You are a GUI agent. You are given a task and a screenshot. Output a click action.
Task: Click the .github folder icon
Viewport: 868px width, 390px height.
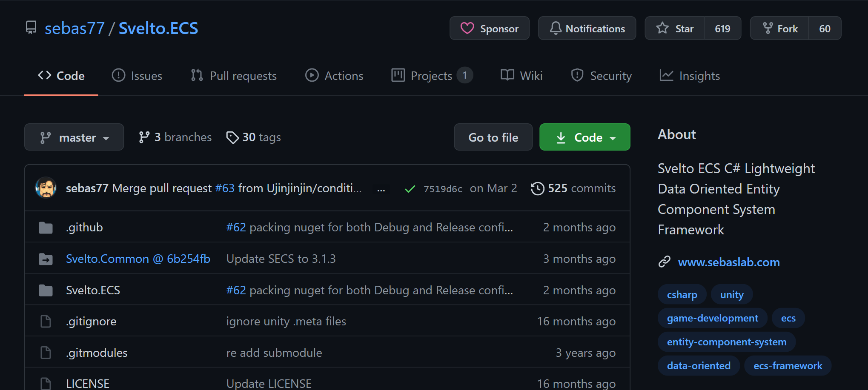[46, 228]
